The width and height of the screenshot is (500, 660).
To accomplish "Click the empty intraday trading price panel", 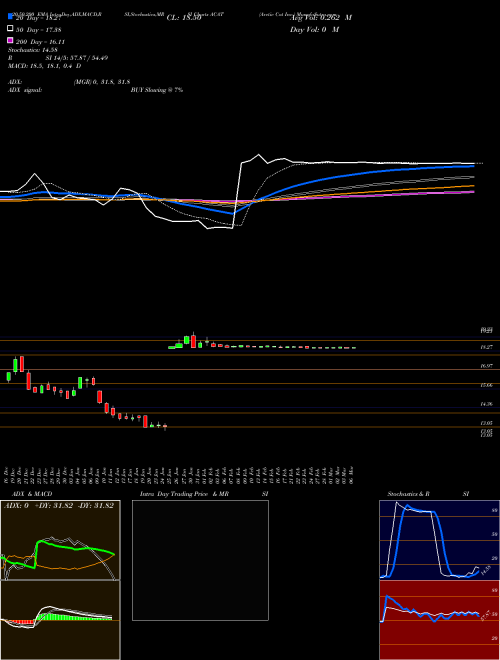I will pos(200,560).
